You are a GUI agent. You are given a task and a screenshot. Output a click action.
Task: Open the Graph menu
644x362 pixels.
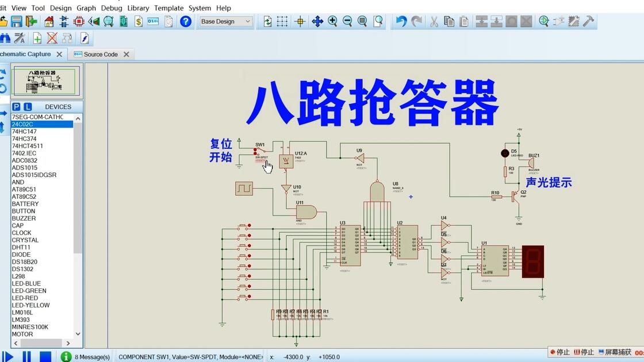pyautogui.click(x=86, y=8)
